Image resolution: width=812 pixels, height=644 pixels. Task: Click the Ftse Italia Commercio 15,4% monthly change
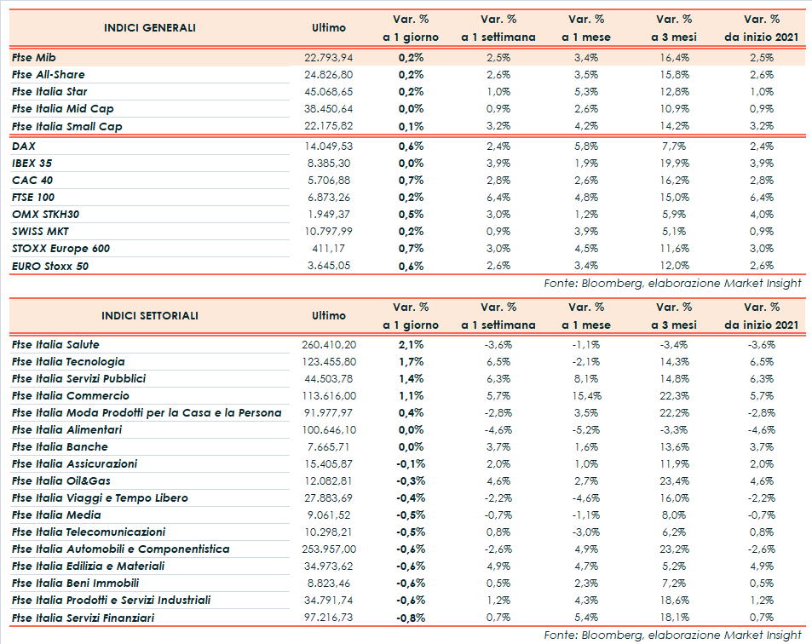585,395
